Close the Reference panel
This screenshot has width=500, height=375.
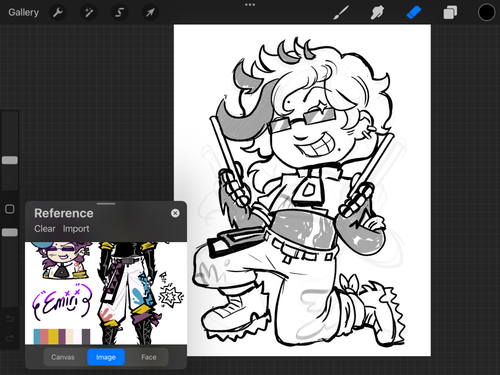pos(175,213)
